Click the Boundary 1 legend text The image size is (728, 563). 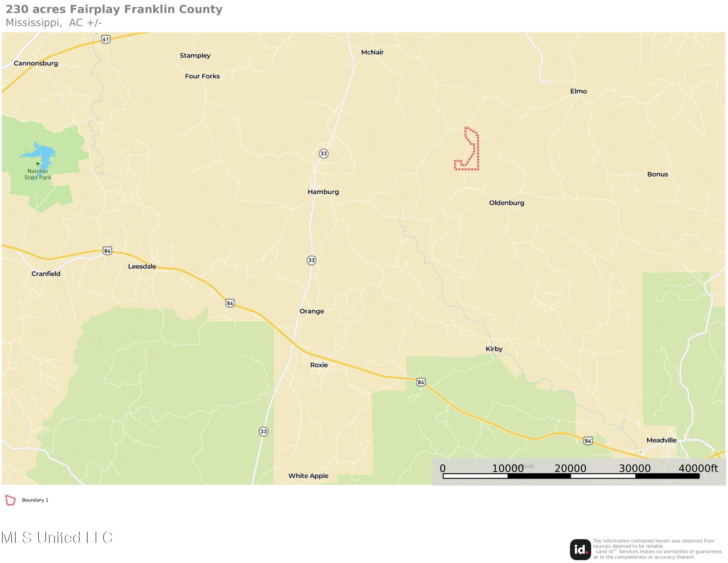pyautogui.click(x=35, y=500)
